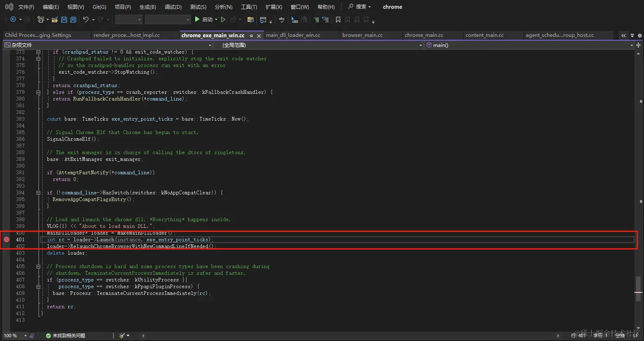Open the active files list dropdown
This screenshot has width=644, height=341.
(632, 36)
